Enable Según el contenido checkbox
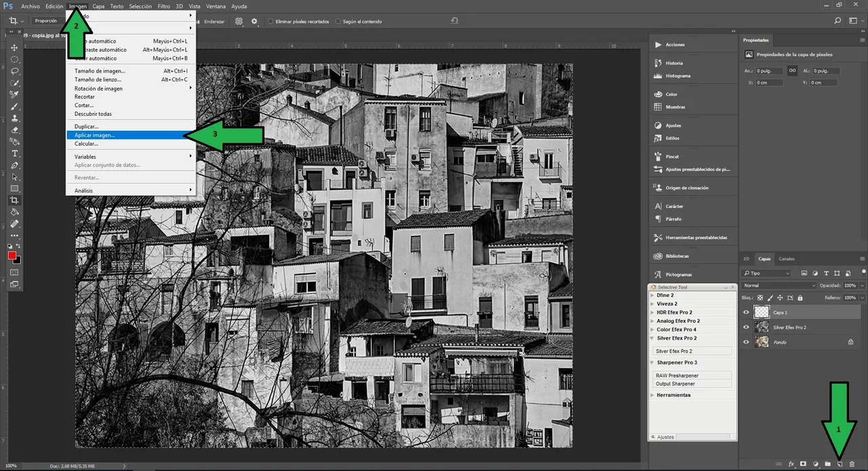The image size is (868, 471). point(338,21)
